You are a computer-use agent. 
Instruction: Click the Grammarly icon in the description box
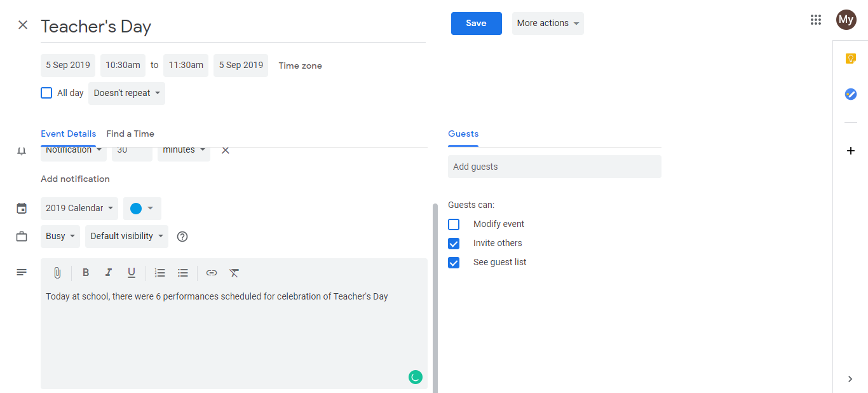415,377
